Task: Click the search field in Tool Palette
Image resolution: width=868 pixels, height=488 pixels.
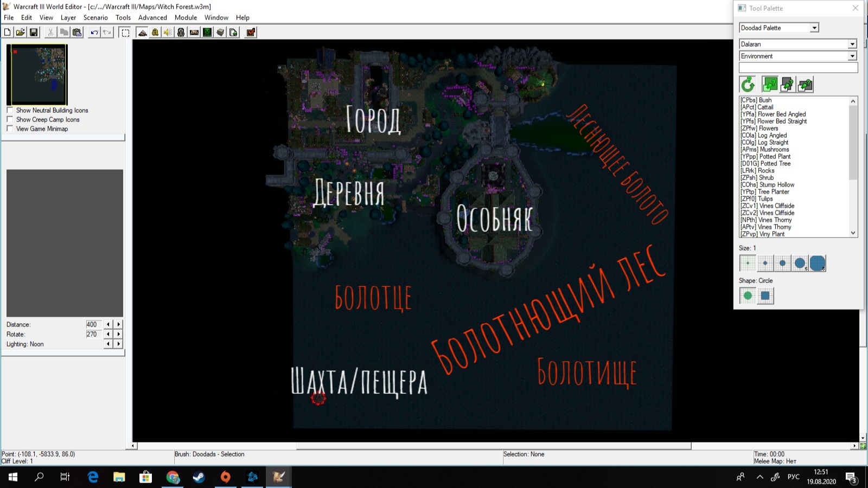Action: pos(798,67)
